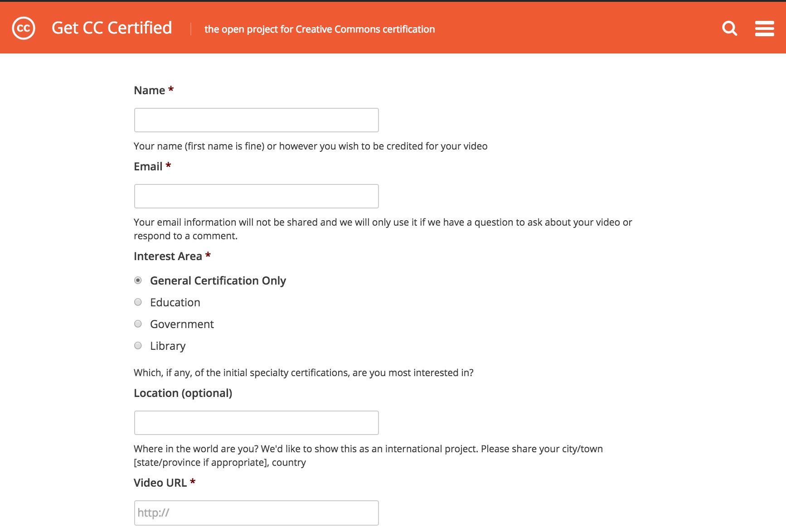The width and height of the screenshot is (786, 532).
Task: Select the Education radio button
Action: (138, 302)
